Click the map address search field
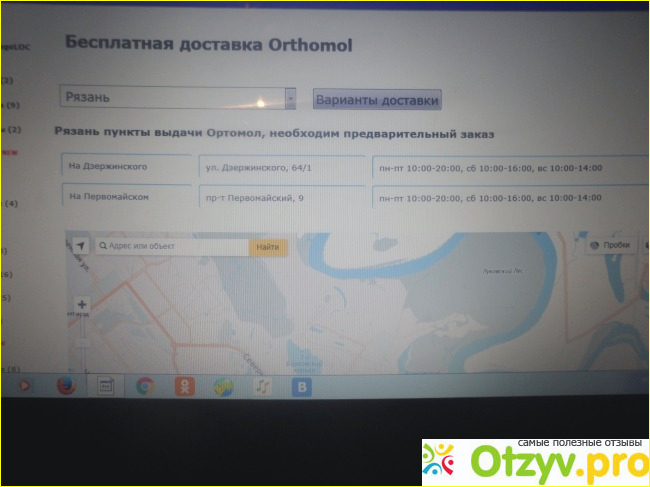650x487 pixels. coord(172,246)
